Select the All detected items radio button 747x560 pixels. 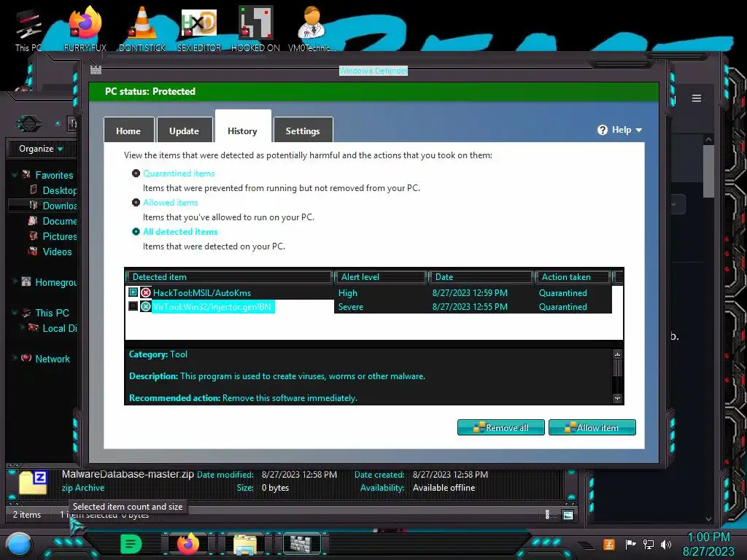pyautogui.click(x=136, y=231)
